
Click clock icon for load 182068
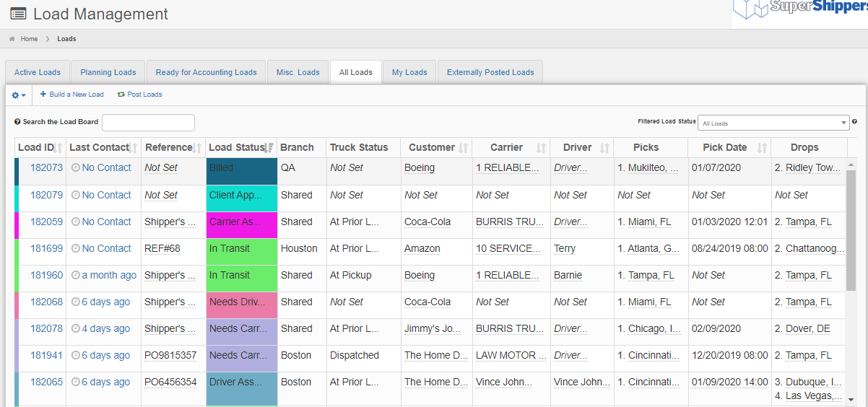click(76, 302)
